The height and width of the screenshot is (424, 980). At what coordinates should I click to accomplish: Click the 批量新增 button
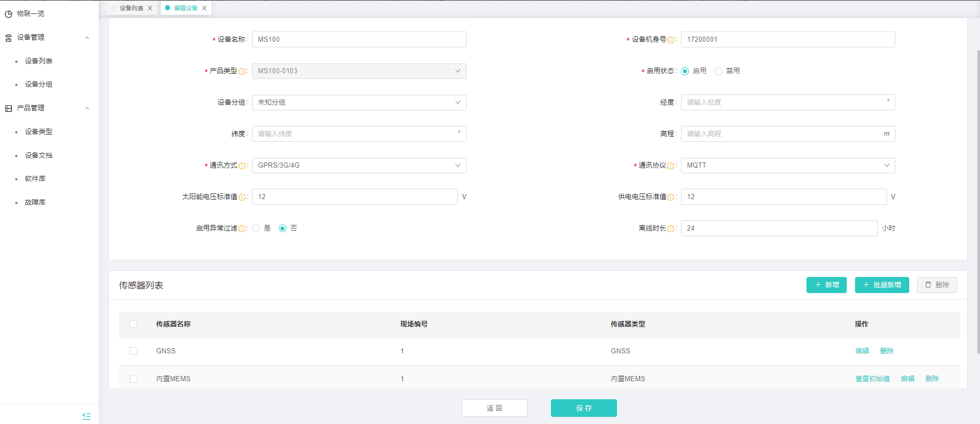881,285
